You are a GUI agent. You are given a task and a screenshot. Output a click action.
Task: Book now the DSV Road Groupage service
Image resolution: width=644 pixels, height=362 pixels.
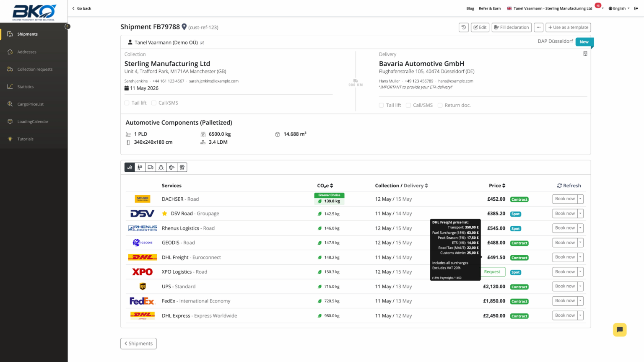point(564,214)
